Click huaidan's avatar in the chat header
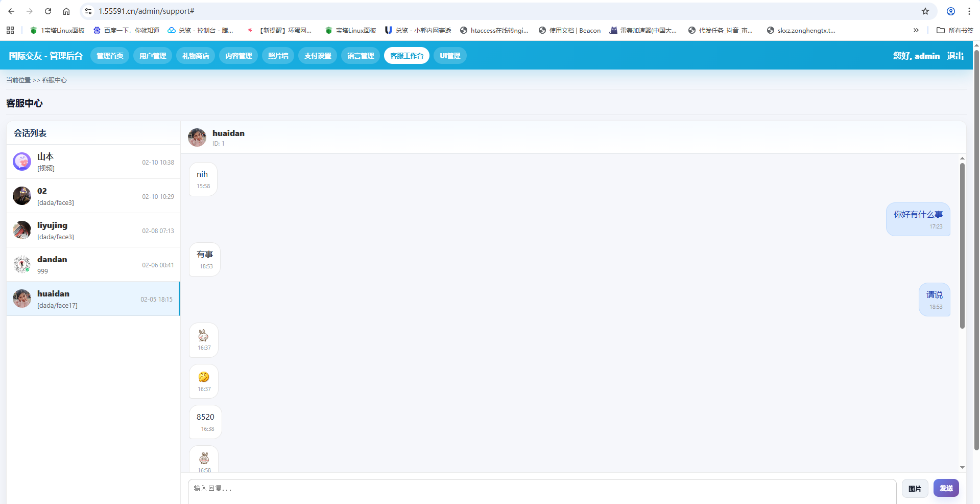This screenshot has height=504, width=980. coord(197,138)
